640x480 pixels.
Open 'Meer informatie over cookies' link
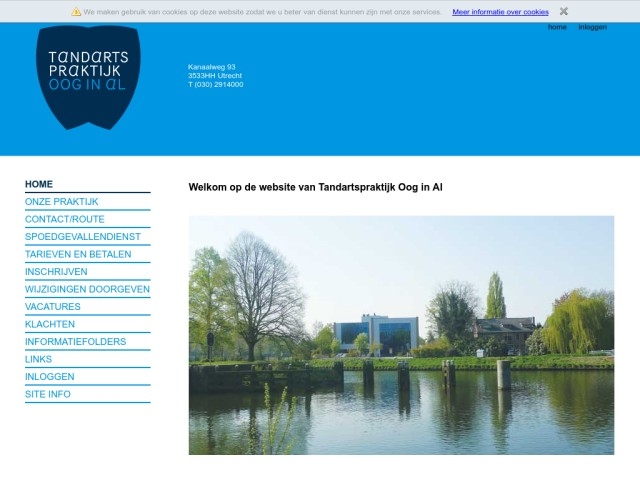[500, 12]
